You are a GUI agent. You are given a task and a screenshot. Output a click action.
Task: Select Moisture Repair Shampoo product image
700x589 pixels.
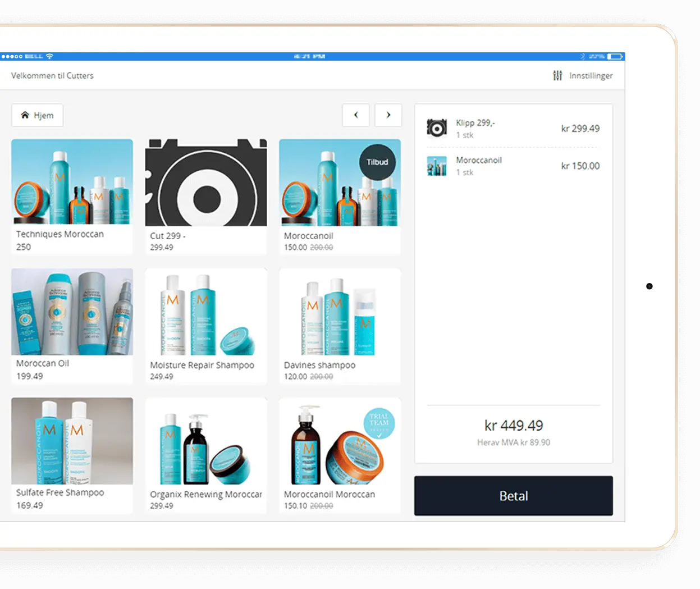click(x=206, y=312)
